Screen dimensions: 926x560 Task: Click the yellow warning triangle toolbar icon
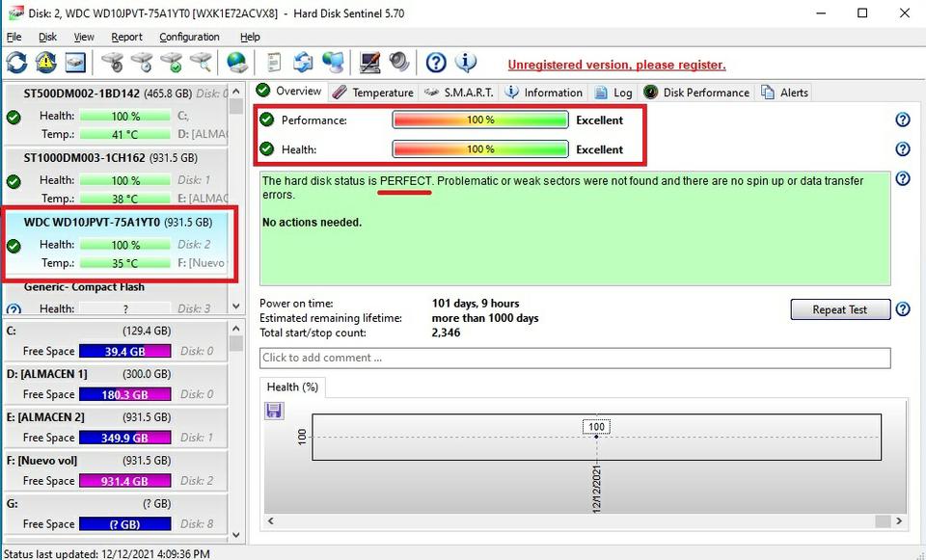(45, 64)
